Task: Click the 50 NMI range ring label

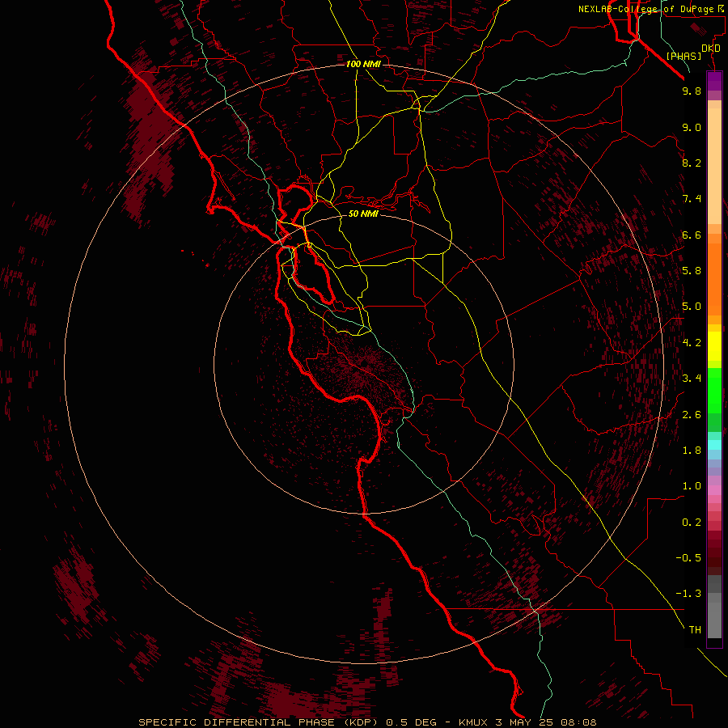Action: coord(363,214)
